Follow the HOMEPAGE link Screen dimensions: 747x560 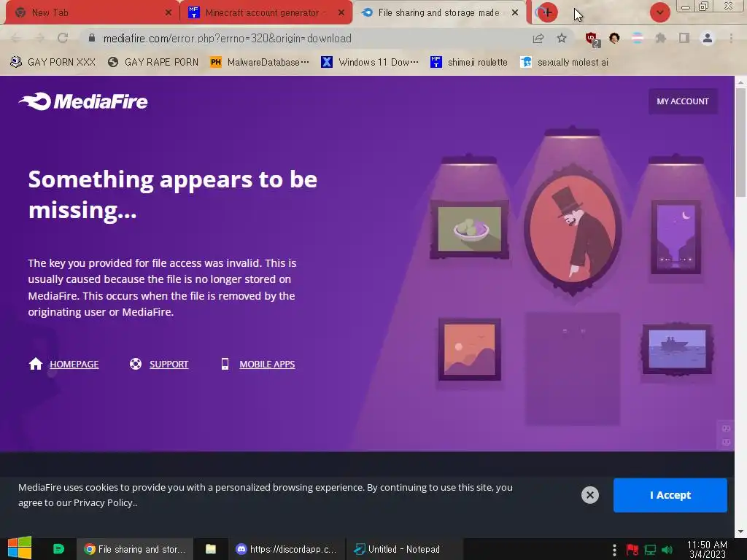74,365
